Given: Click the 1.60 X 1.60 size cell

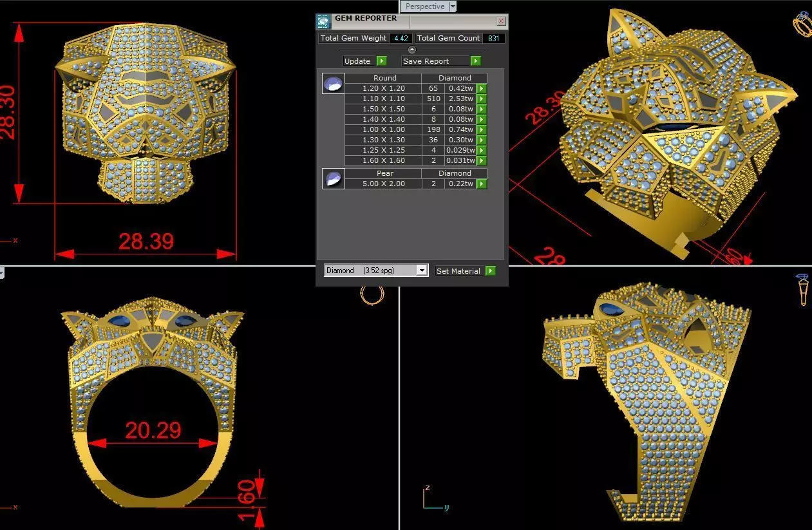Looking at the screenshot, I should pyautogui.click(x=384, y=160).
